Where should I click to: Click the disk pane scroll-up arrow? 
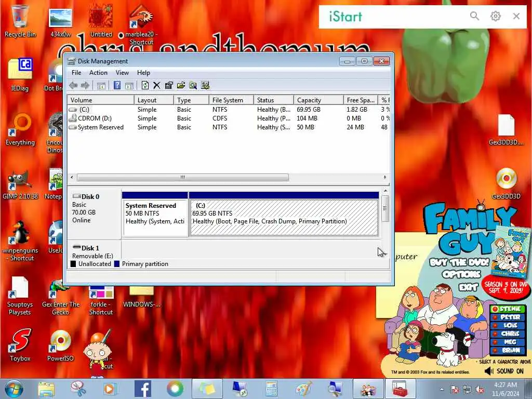(385, 191)
